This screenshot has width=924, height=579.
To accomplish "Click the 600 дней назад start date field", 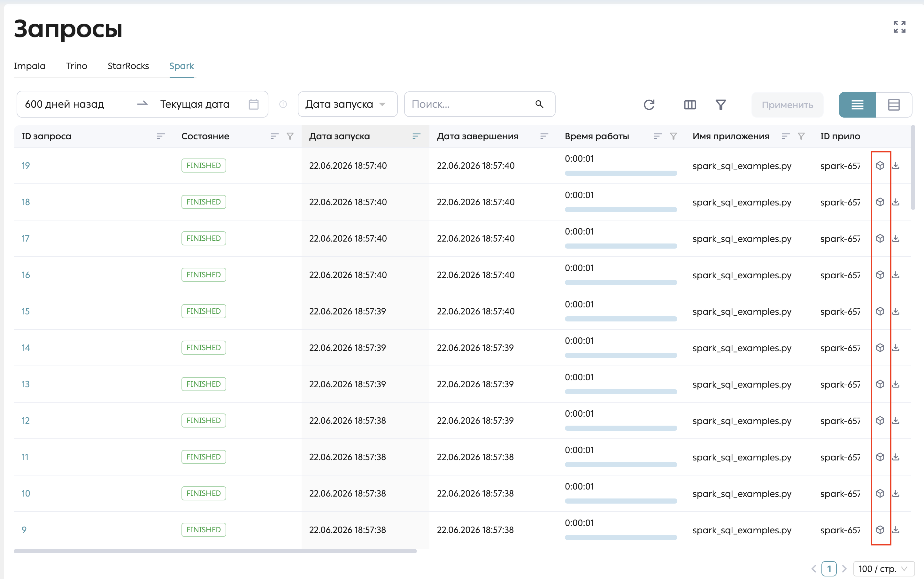I will [64, 104].
